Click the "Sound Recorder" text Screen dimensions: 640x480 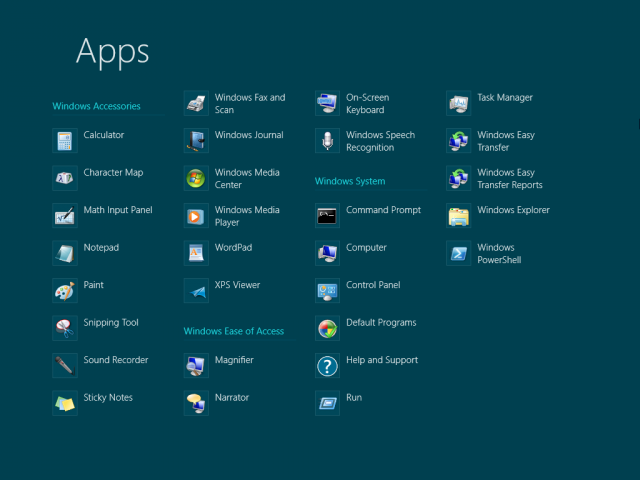pos(116,360)
